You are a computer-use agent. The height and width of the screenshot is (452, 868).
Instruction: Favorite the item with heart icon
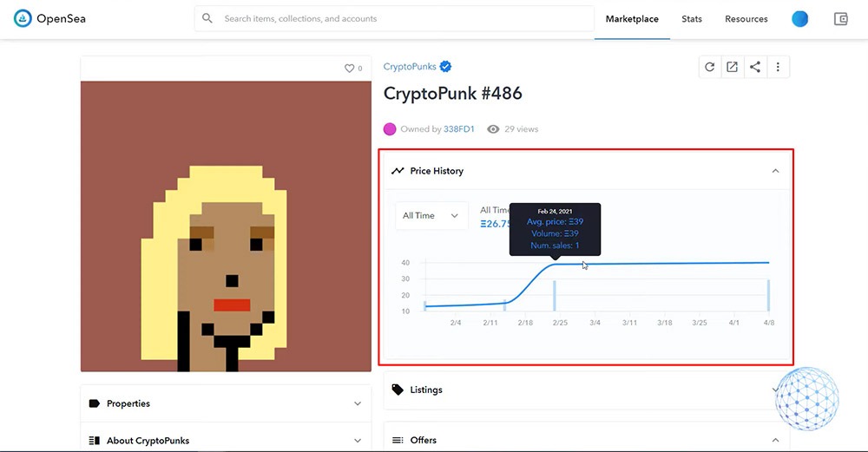point(349,68)
